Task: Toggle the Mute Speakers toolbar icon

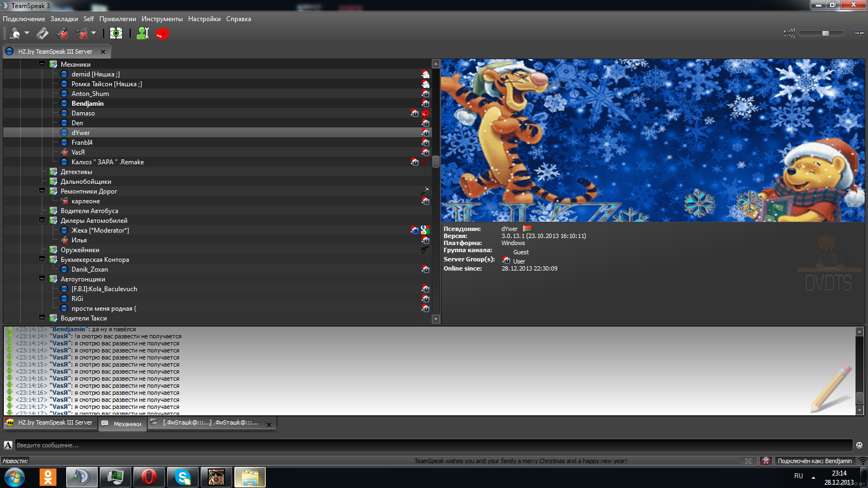Action: coord(82,33)
